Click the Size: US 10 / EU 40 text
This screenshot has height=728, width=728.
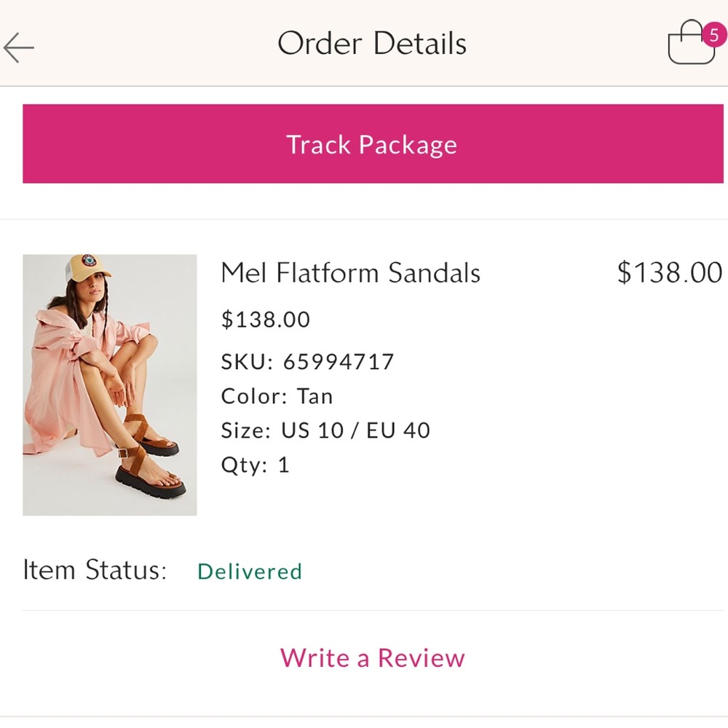(325, 430)
